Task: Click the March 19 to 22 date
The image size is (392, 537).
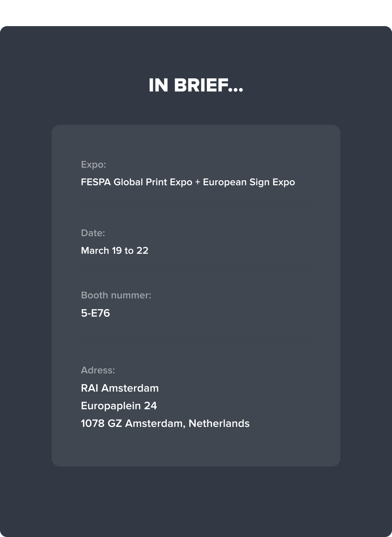Action: point(115,251)
